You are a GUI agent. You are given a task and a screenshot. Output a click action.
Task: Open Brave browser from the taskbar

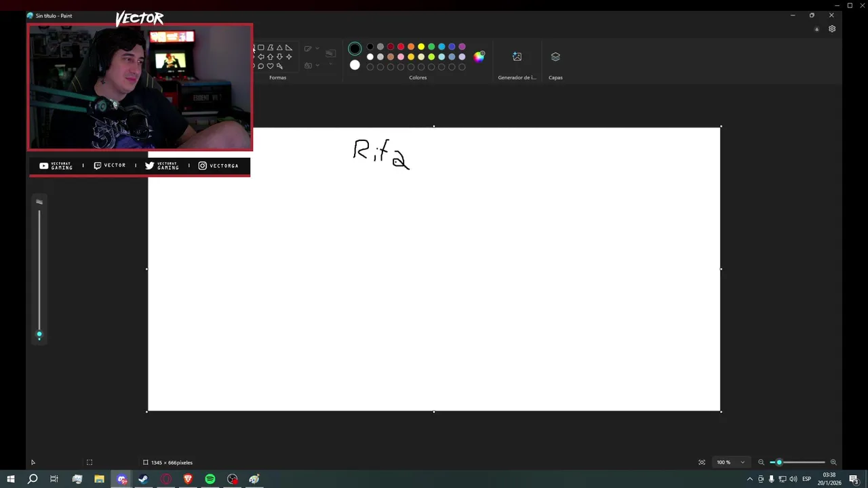coord(188,479)
